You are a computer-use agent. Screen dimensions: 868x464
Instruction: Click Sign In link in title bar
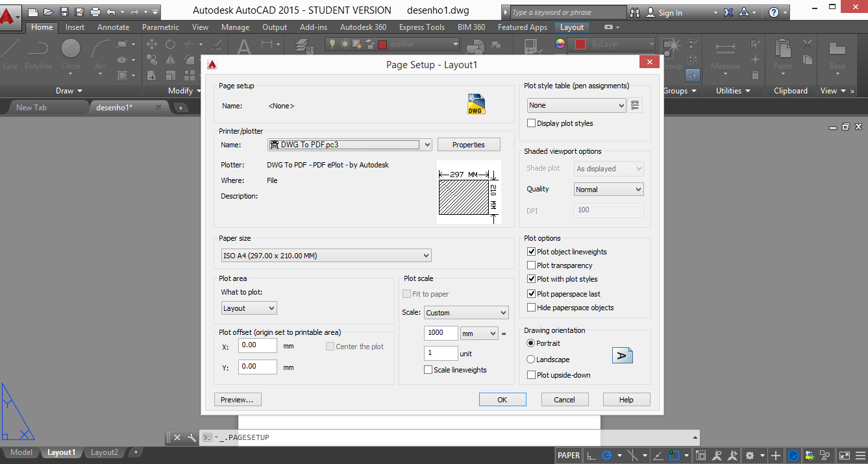point(670,12)
